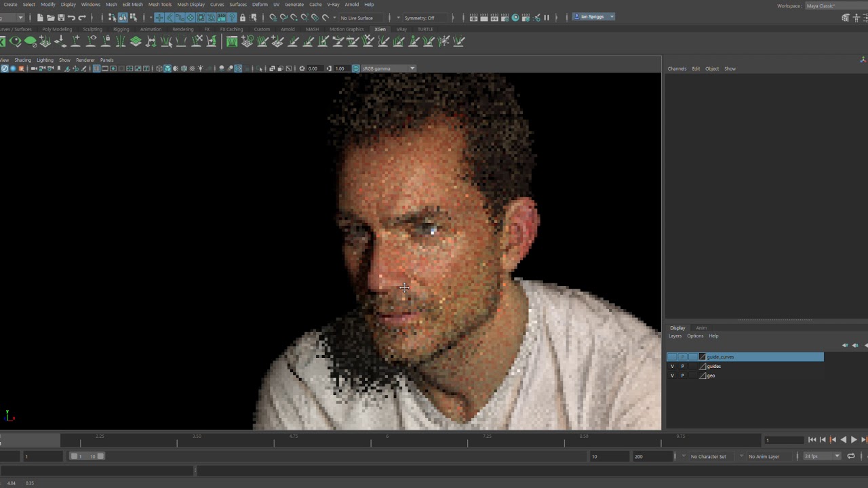
Task: Open the Mesh Tools menu
Action: tap(160, 5)
